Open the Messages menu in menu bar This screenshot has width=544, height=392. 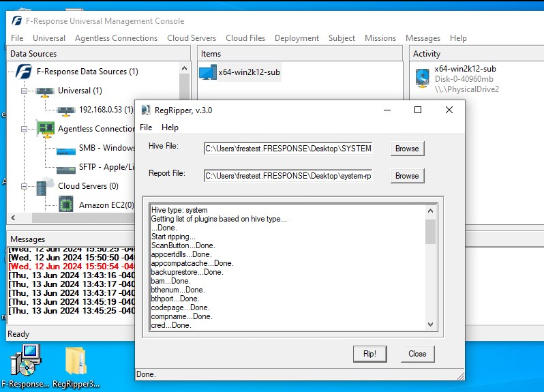point(423,37)
